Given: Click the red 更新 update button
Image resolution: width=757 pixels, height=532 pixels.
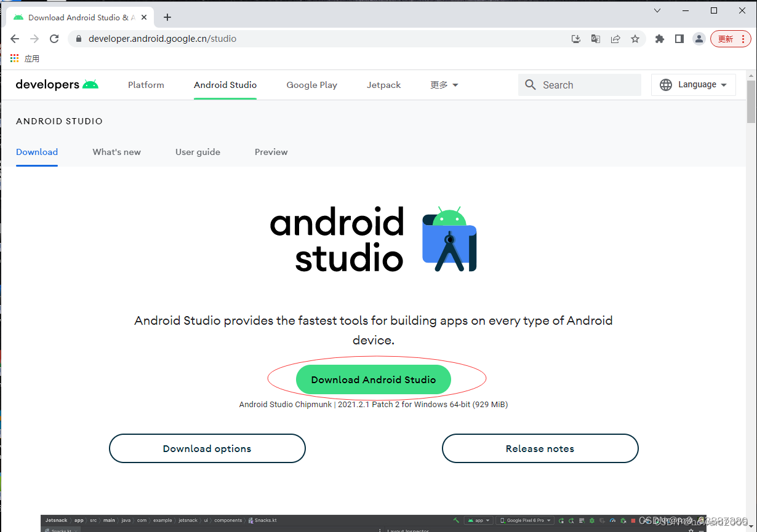Looking at the screenshot, I should click(x=731, y=39).
